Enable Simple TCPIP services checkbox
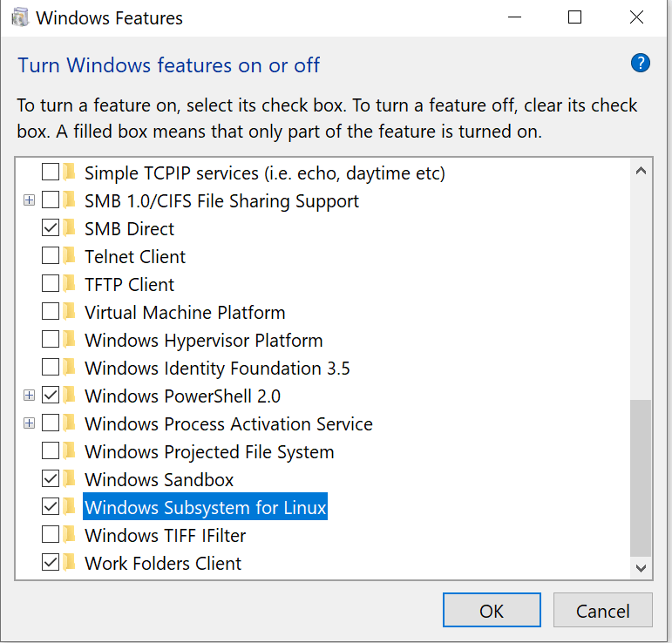The height and width of the screenshot is (643, 672). [51, 173]
